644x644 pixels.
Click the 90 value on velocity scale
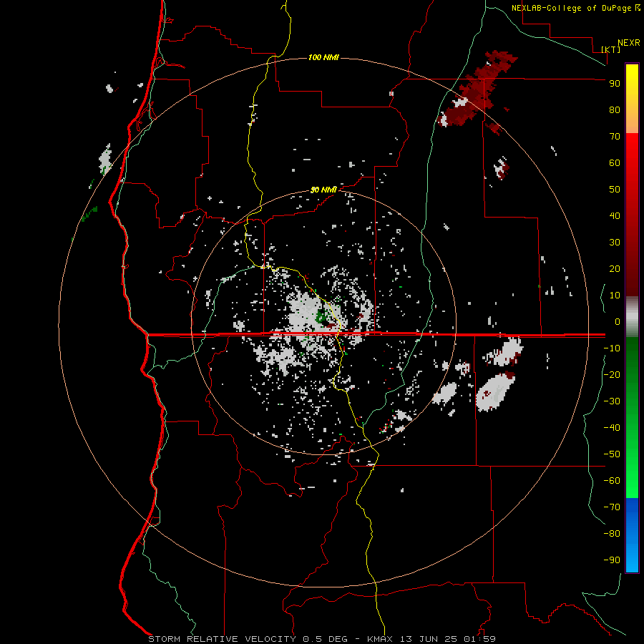tap(615, 84)
